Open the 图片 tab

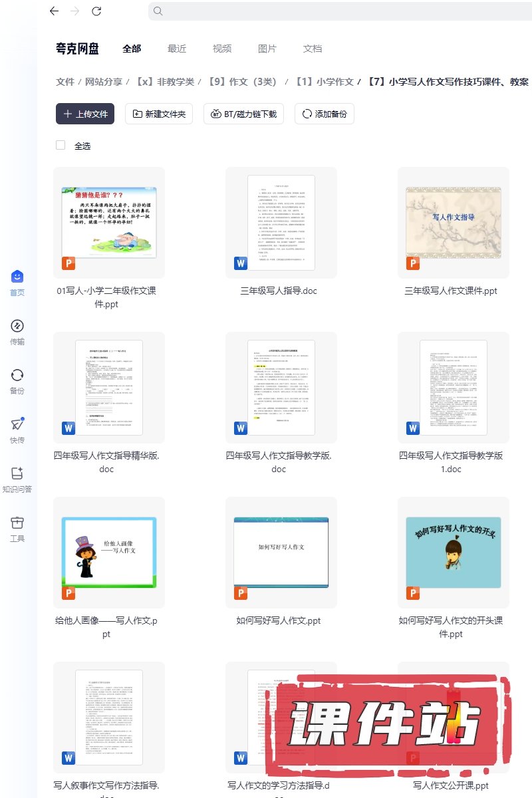267,49
